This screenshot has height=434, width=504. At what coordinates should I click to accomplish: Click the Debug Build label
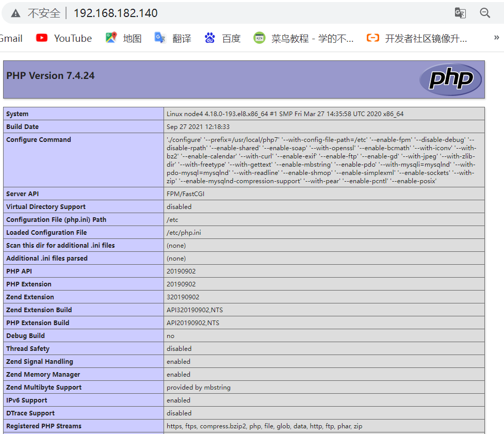click(x=25, y=335)
